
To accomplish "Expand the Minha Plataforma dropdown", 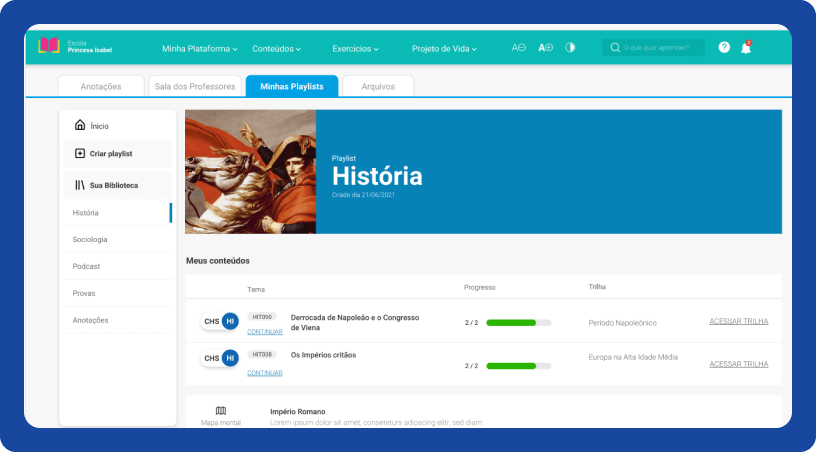I will (200, 48).
